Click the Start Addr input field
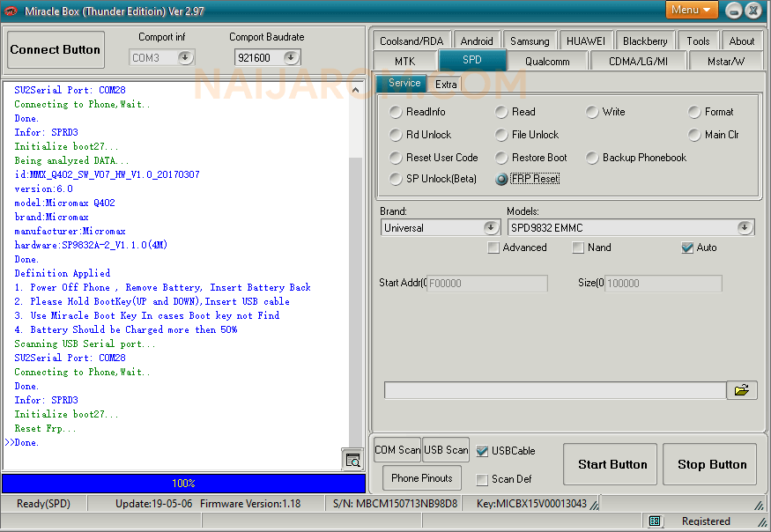The image size is (771, 532). pyautogui.click(x=486, y=284)
